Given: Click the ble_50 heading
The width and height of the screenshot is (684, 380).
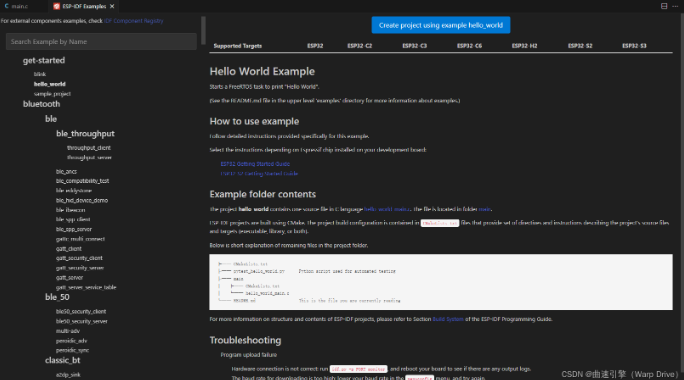Looking at the screenshot, I should 57,297.
